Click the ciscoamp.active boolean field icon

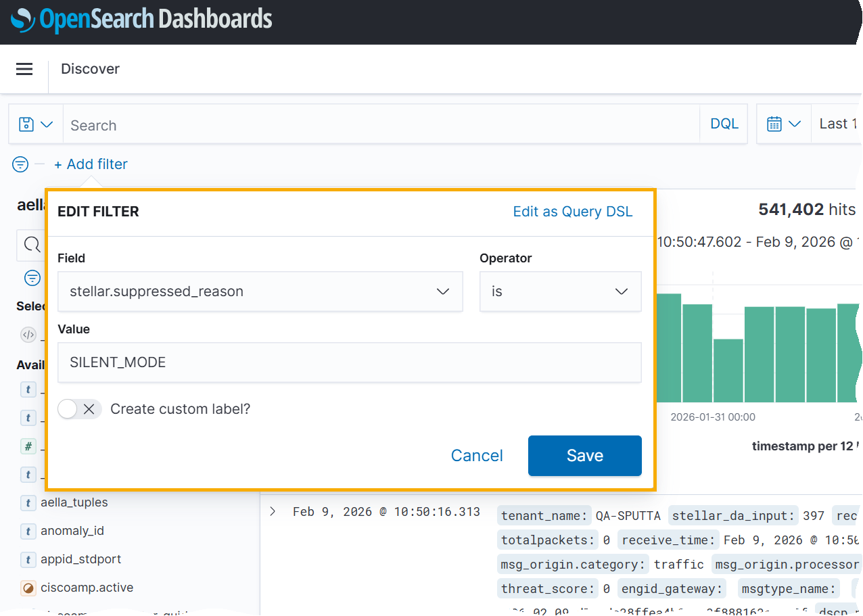pos(28,588)
